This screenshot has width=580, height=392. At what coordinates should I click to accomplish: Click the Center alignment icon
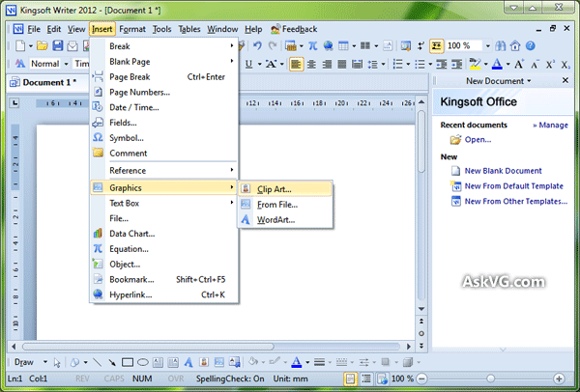click(311, 65)
